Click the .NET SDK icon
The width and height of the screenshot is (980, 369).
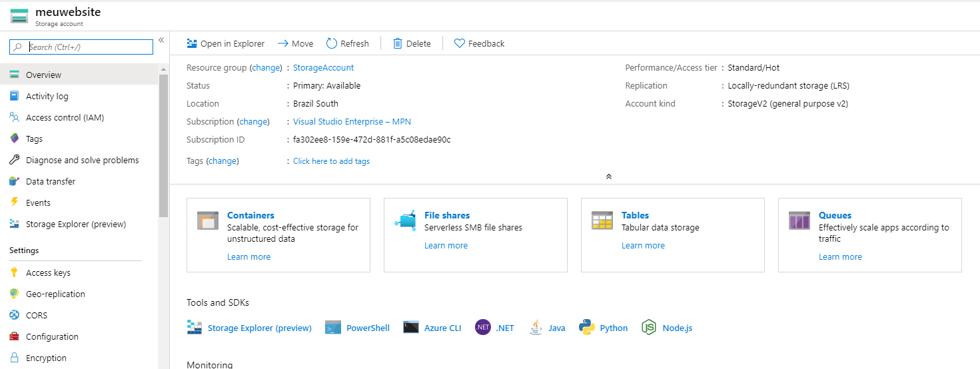click(483, 328)
